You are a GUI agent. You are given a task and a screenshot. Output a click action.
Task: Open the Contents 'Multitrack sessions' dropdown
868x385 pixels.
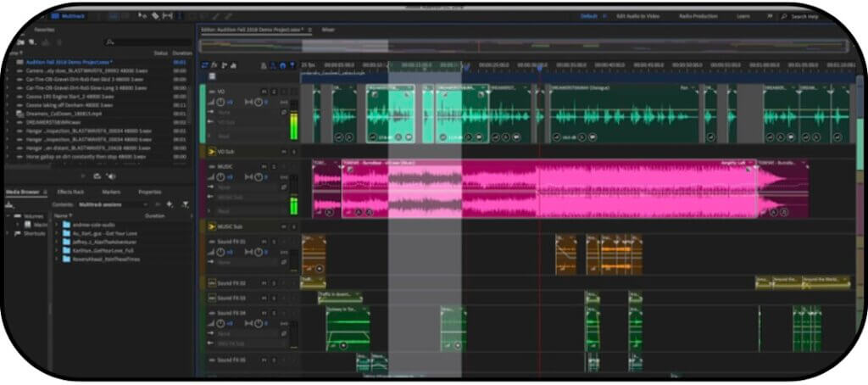click(x=113, y=204)
